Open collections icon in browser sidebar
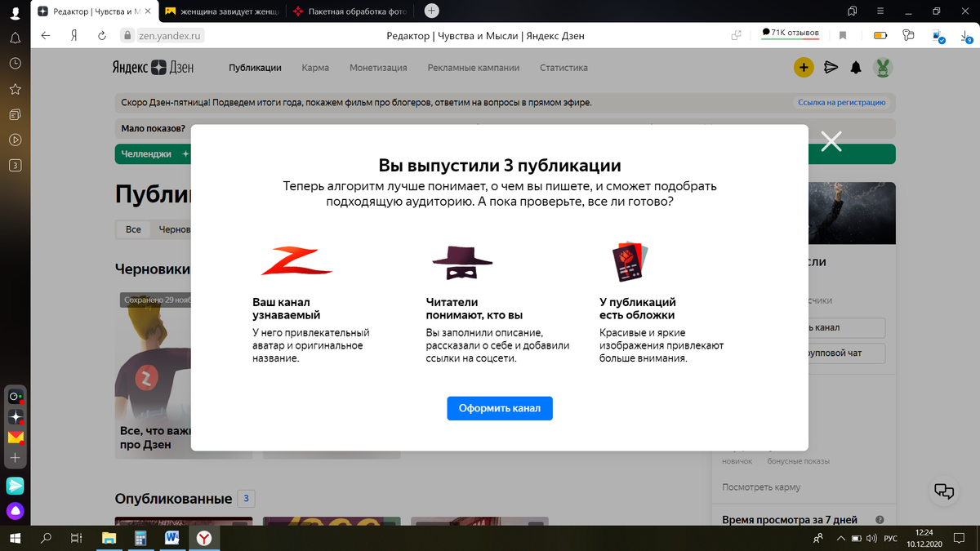Viewport: 980px width, 551px height. tap(15, 114)
